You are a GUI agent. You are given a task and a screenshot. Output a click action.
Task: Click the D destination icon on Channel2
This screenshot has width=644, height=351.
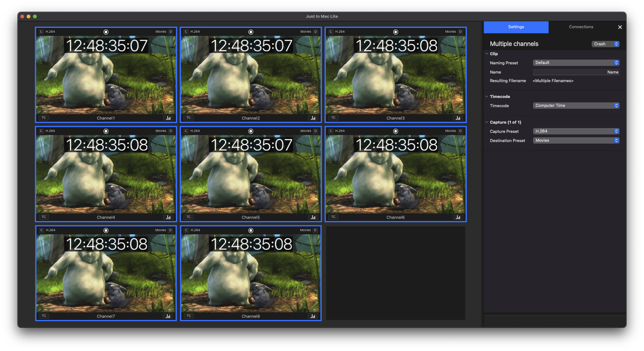pos(316,32)
